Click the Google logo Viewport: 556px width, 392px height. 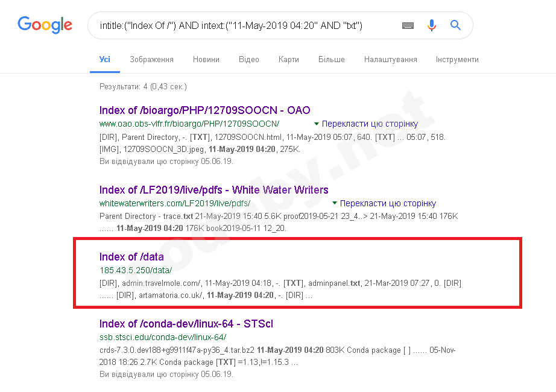45,25
